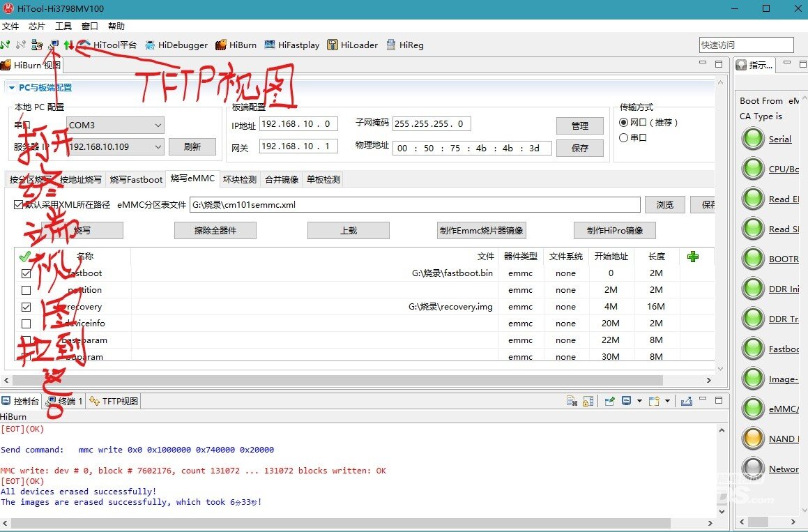The width and height of the screenshot is (808, 532).
Task: Open the HiFastplay tool
Action: [x=291, y=45]
